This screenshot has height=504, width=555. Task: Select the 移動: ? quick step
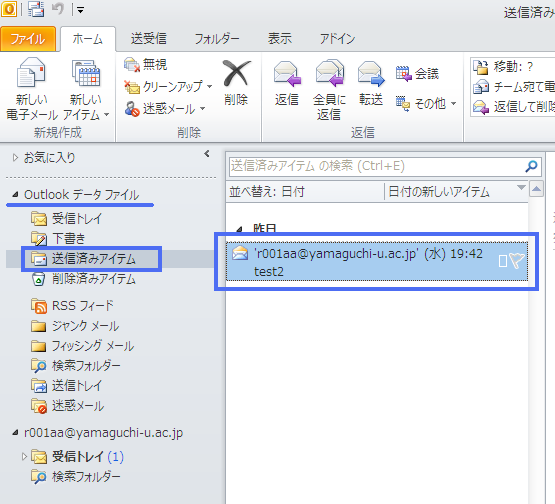click(513, 67)
